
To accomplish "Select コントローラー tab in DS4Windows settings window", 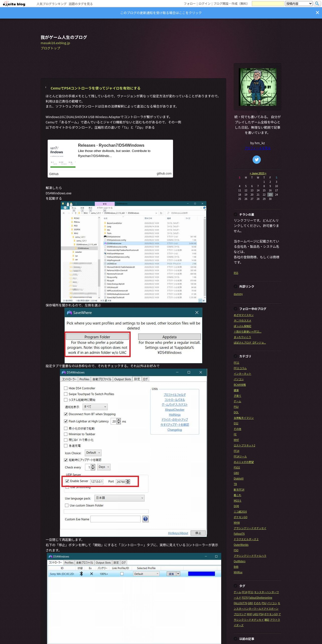I will point(69,379).
